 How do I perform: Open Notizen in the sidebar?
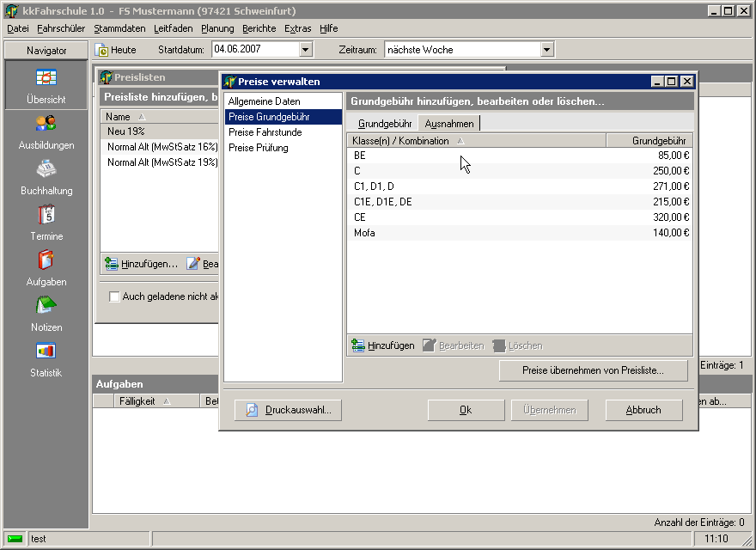(46, 306)
